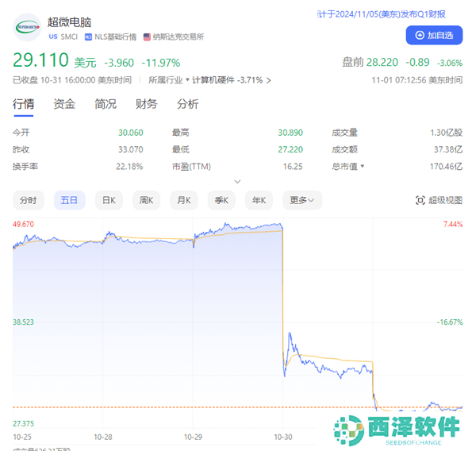476x451 pixels.
Task: Click the SMCI ticker symbol
Action: [x=69, y=37]
